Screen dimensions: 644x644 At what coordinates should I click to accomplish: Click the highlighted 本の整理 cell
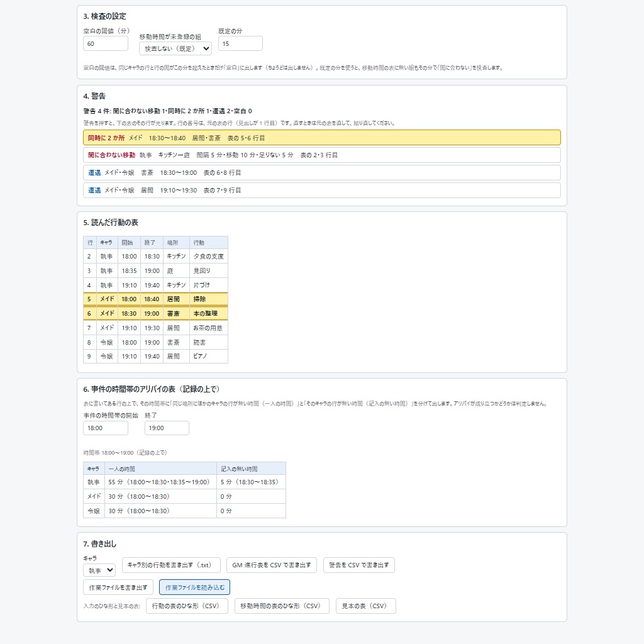point(209,313)
